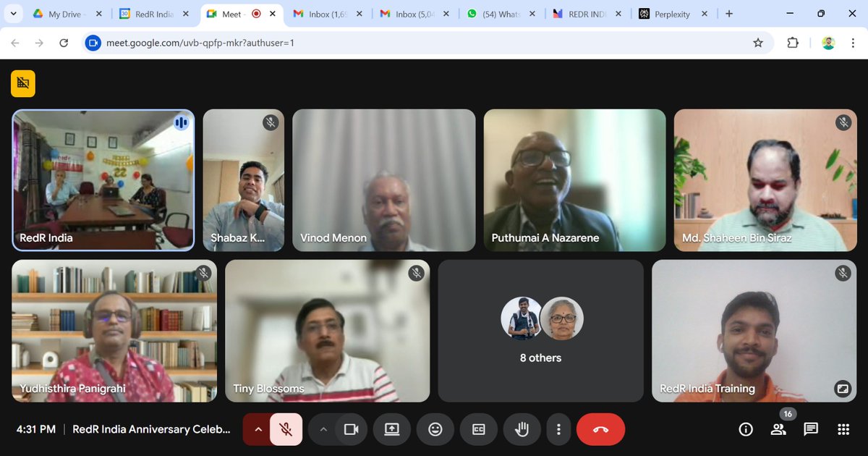Select Vinod Menon video tile
The height and width of the screenshot is (456, 868).
tap(384, 180)
